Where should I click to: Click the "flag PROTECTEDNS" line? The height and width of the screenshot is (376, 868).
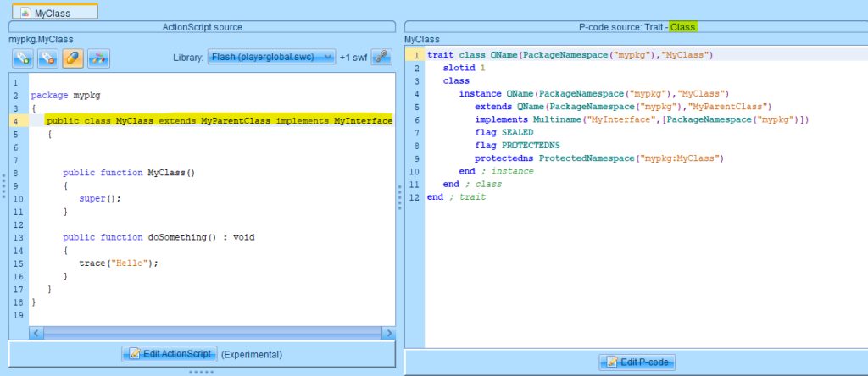pos(518,146)
